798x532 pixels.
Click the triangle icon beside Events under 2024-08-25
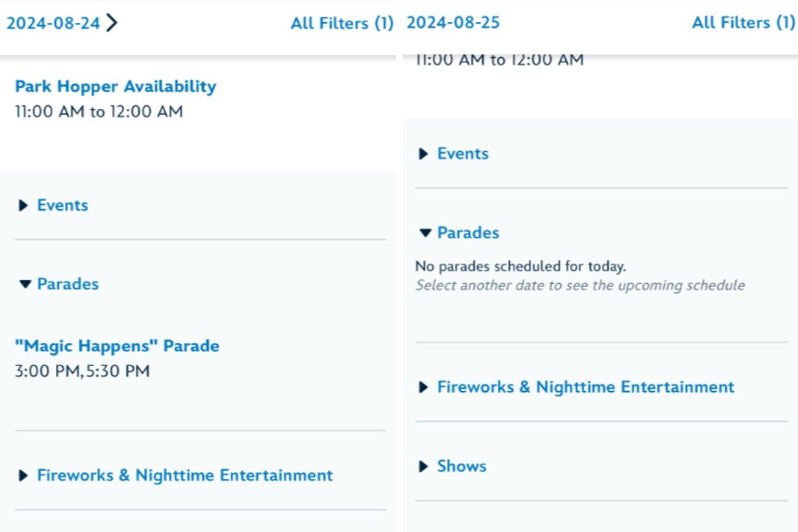(424, 154)
